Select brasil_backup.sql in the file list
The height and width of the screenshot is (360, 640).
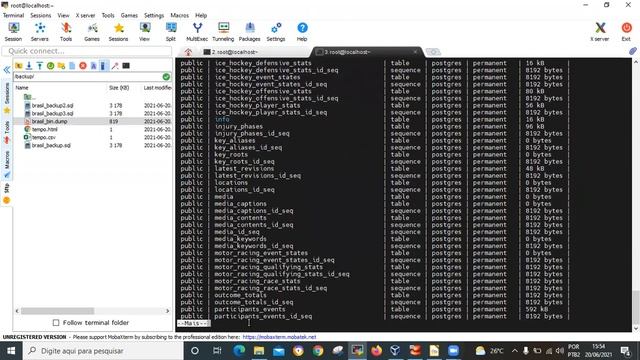tap(51, 145)
